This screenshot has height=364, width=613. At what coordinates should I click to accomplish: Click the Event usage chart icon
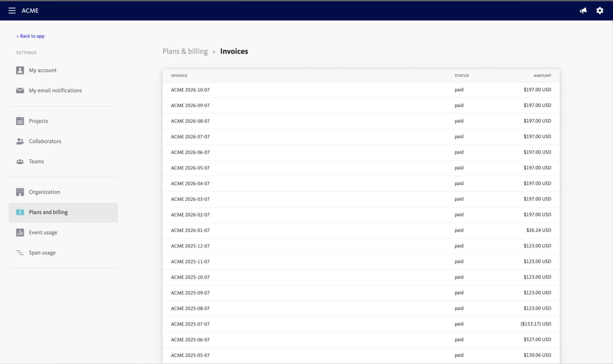pyautogui.click(x=20, y=232)
